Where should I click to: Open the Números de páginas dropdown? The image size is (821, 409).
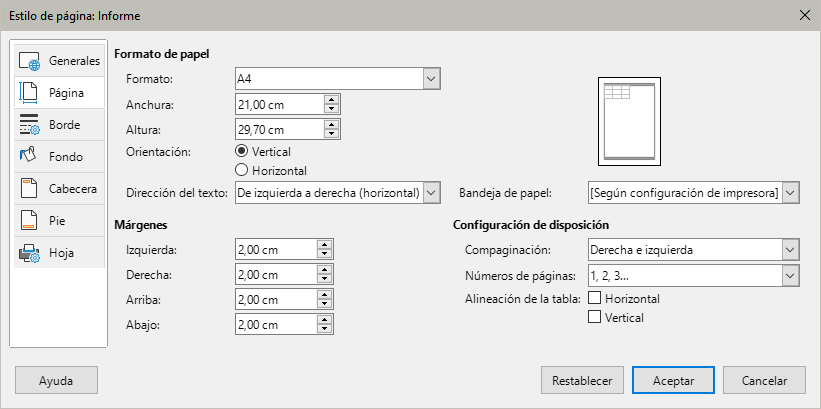(790, 275)
